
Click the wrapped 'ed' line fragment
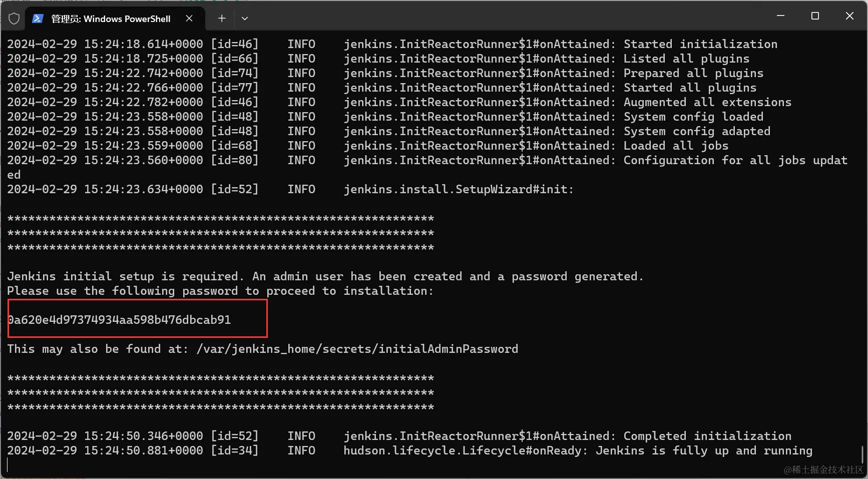[x=14, y=175]
